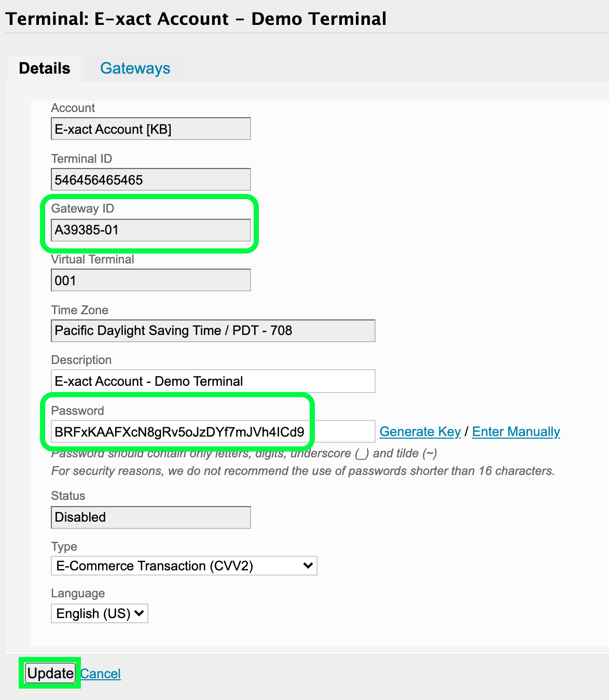This screenshot has width=609, height=700.
Task: Click the Cancel link
Action: coord(100,673)
